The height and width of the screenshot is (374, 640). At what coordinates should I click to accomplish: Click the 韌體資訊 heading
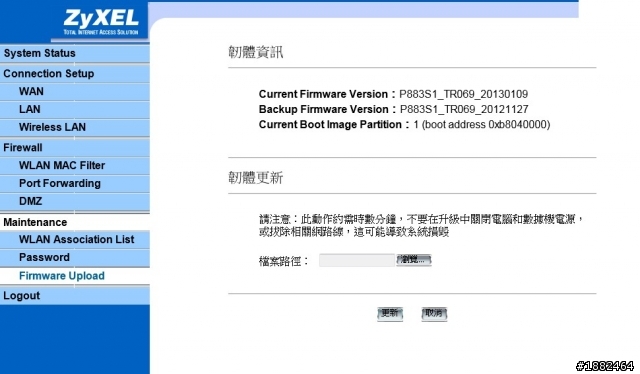256,52
